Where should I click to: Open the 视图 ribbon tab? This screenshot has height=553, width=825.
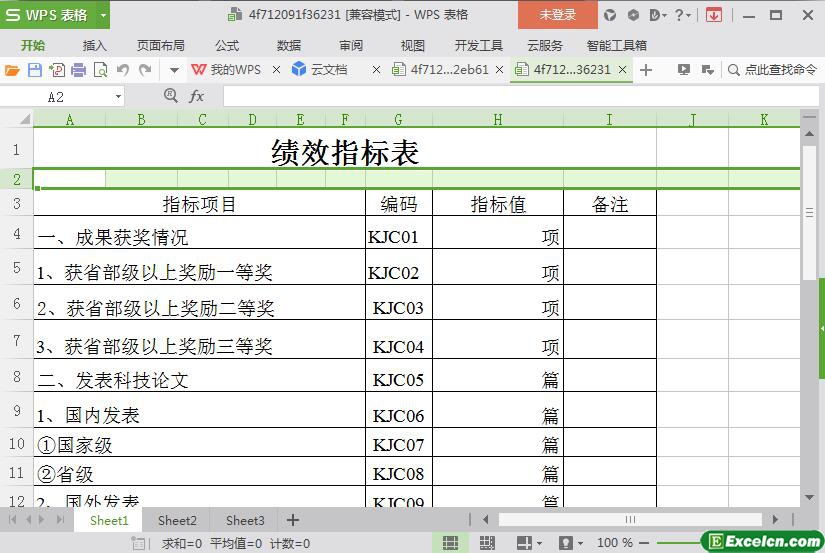coord(412,46)
